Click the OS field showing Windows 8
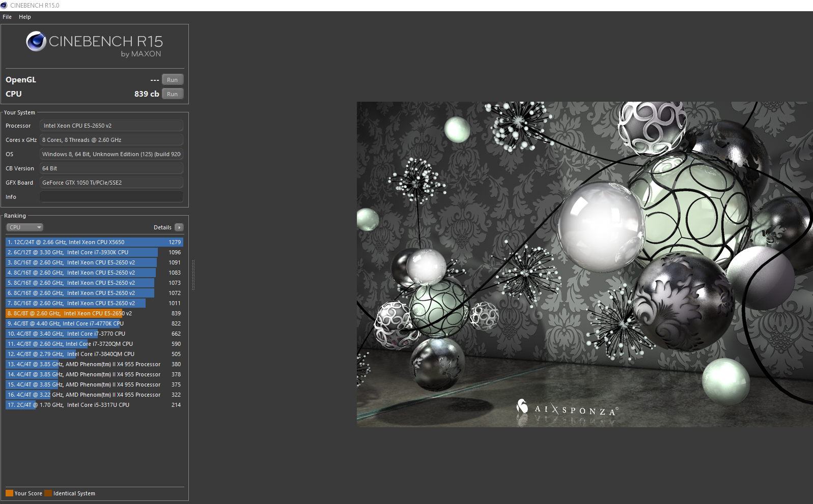Image resolution: width=813 pixels, height=504 pixels. tap(111, 154)
